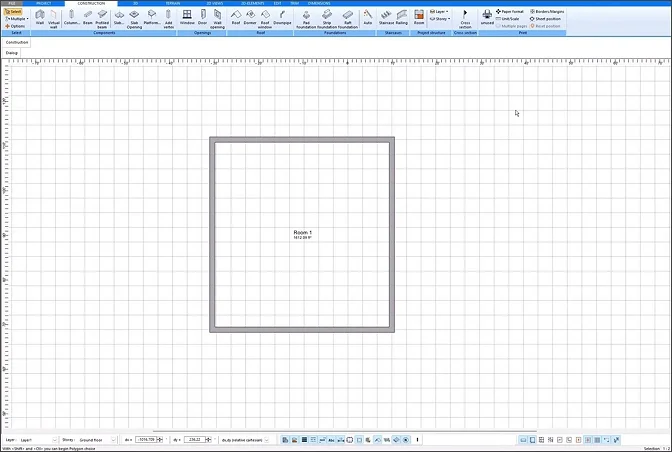The image size is (672, 452).
Task: Click Sheet position in Print group
Action: coord(545,19)
